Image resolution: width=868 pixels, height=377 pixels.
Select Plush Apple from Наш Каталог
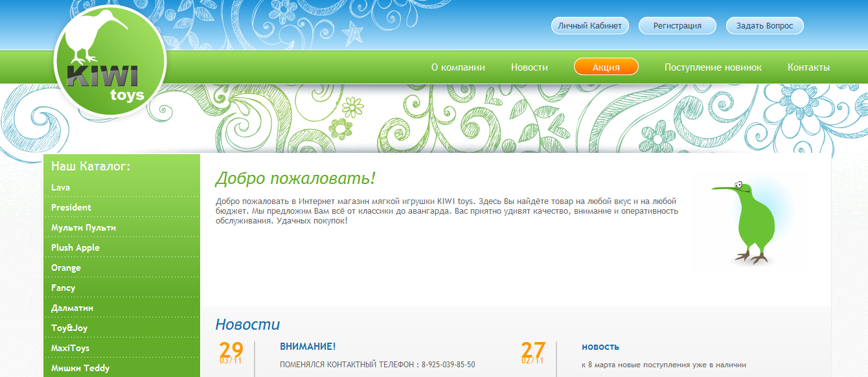[75, 247]
